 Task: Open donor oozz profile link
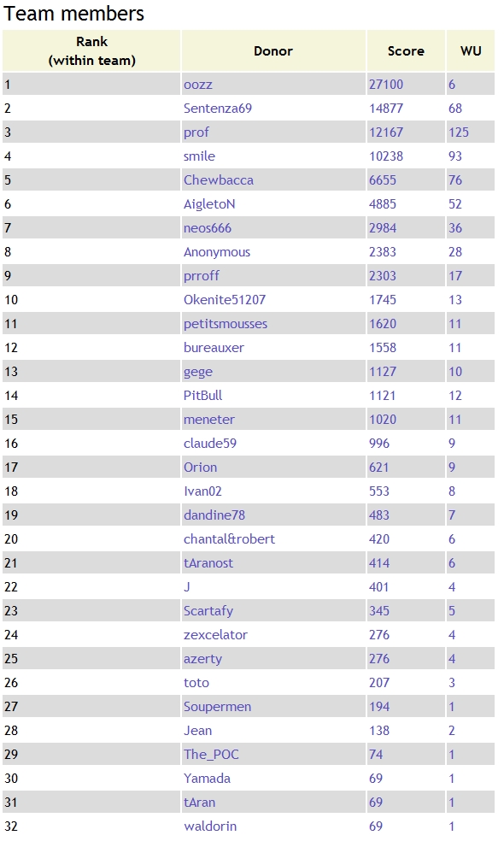click(198, 85)
